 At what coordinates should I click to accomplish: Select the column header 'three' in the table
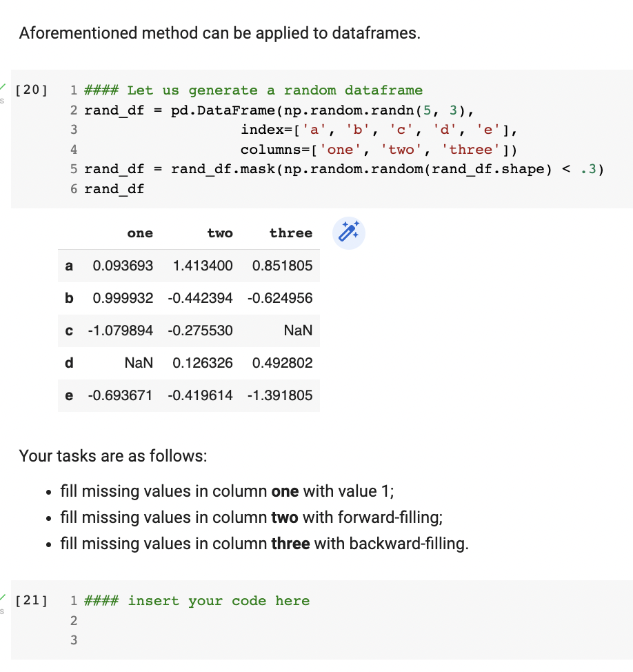pos(291,233)
